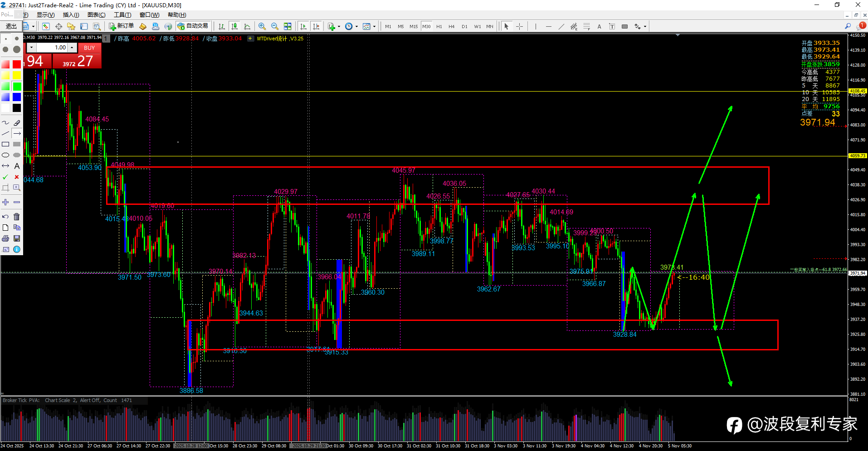Select the trendline drawing tool
Image resolution: width=868 pixels, height=451 pixels.
point(561,26)
